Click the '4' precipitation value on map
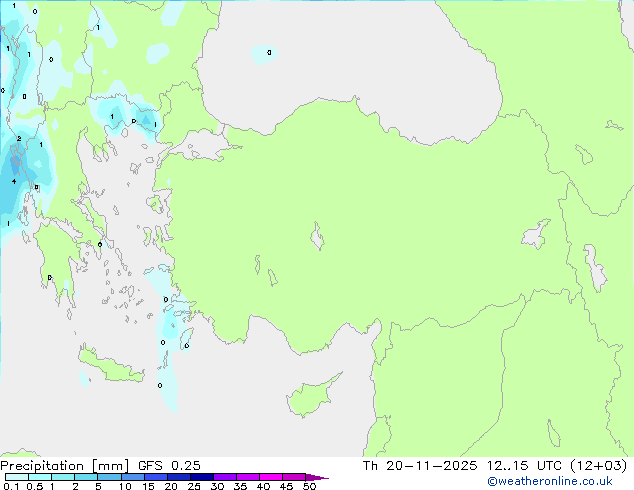The image size is (634, 490). point(14,182)
